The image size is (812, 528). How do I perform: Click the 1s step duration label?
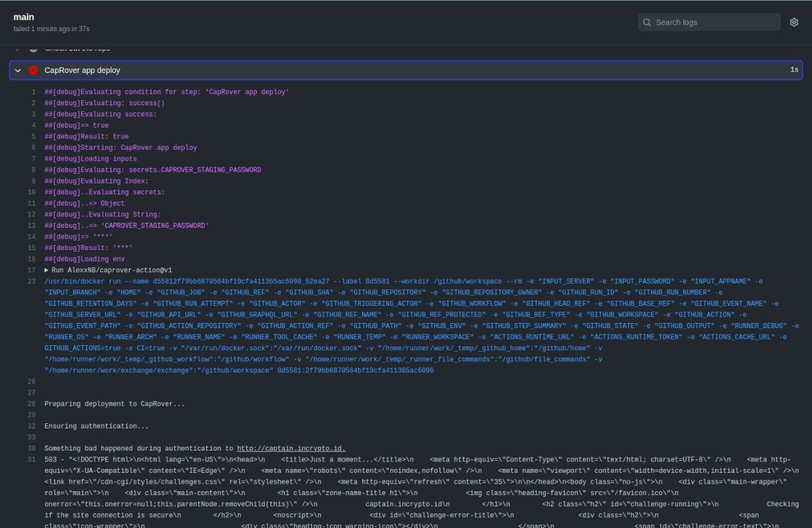click(x=794, y=70)
